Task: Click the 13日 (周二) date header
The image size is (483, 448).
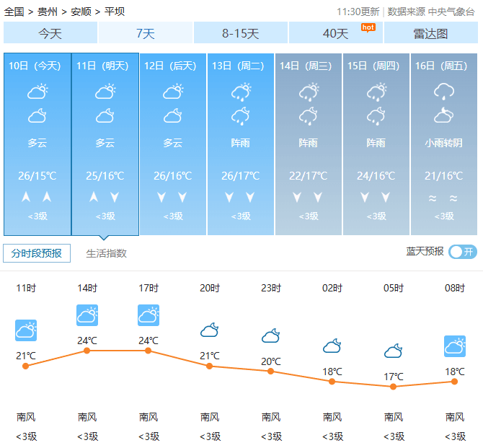Action: (x=238, y=66)
